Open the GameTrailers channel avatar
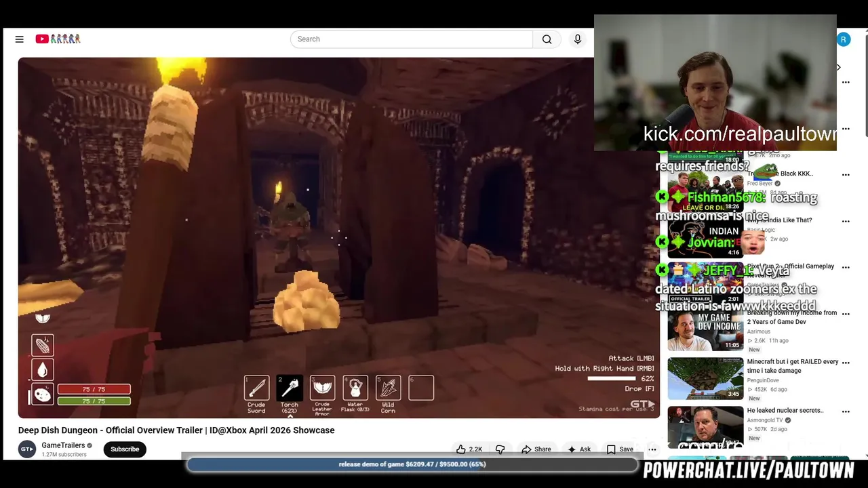 pyautogui.click(x=27, y=449)
